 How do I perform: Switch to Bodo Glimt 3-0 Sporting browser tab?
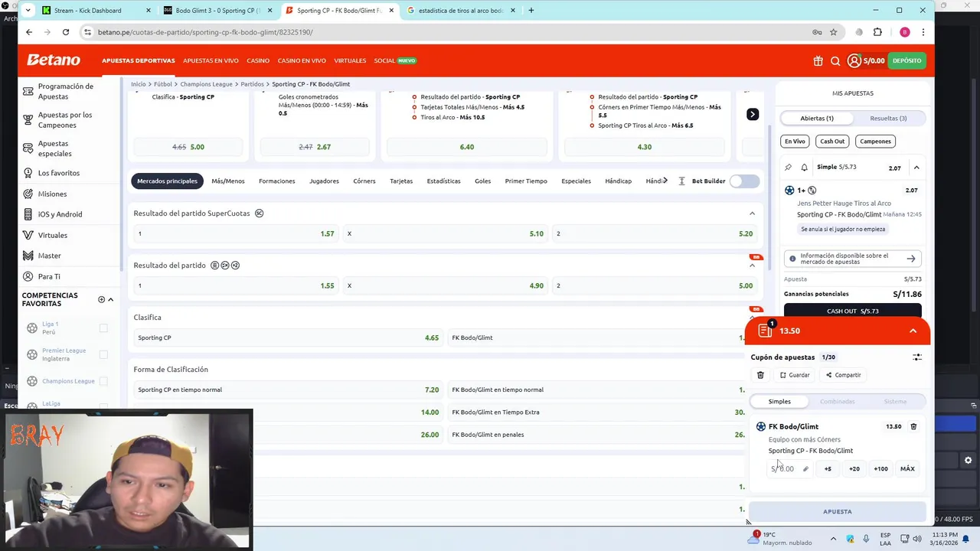tap(218, 11)
